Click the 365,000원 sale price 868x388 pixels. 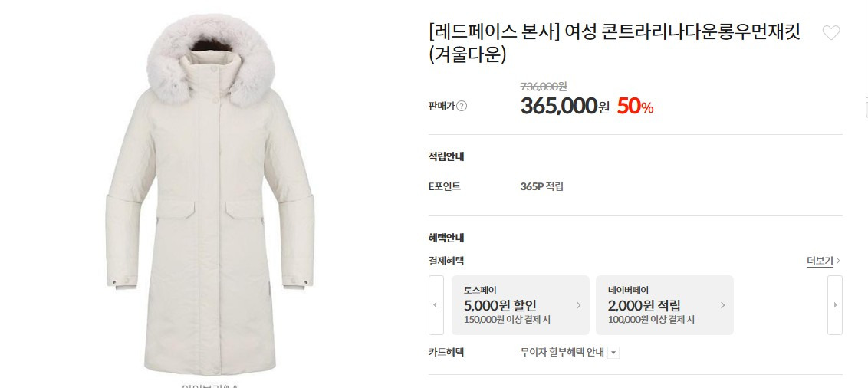tap(564, 106)
